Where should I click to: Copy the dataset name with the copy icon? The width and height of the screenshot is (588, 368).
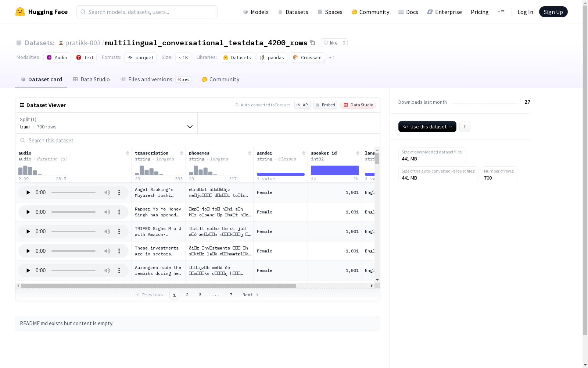312,43
